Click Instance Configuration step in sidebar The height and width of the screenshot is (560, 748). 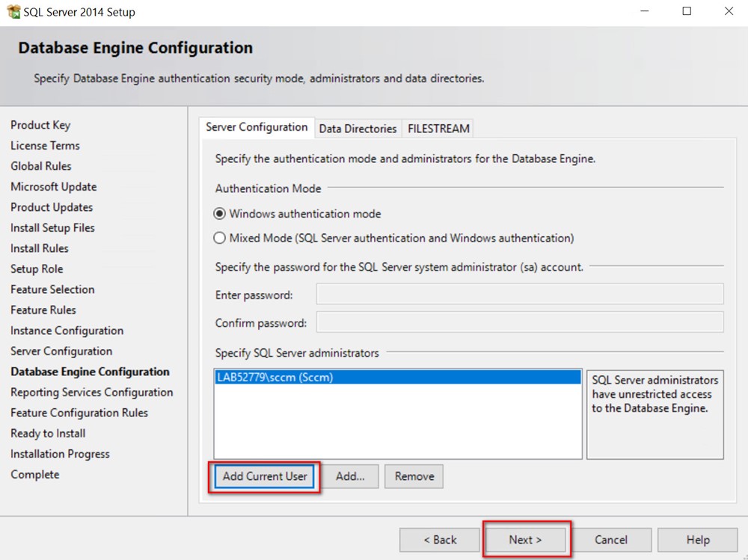pyautogui.click(x=67, y=330)
